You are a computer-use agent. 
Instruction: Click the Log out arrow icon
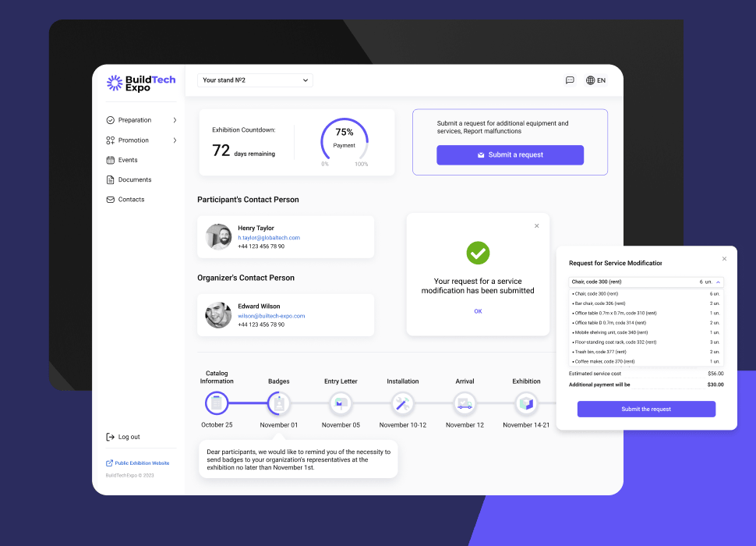pos(111,437)
